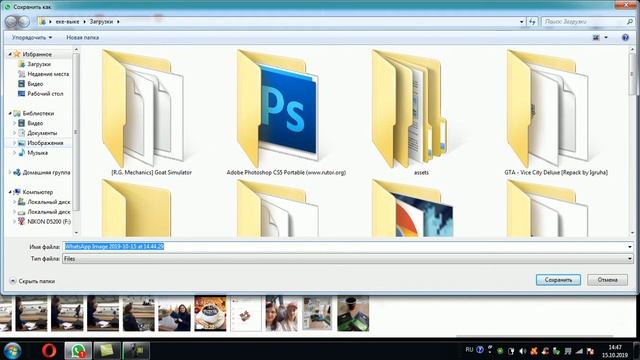Refresh the folder with the address bar button
This screenshot has height=360, width=640.
click(x=532, y=22)
